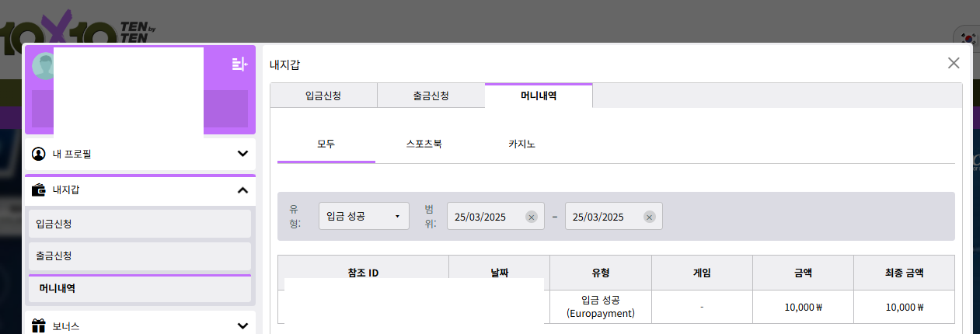Click the wallet icon beside 내지갑
Image resolution: width=980 pixels, height=334 pixels.
click(x=38, y=190)
